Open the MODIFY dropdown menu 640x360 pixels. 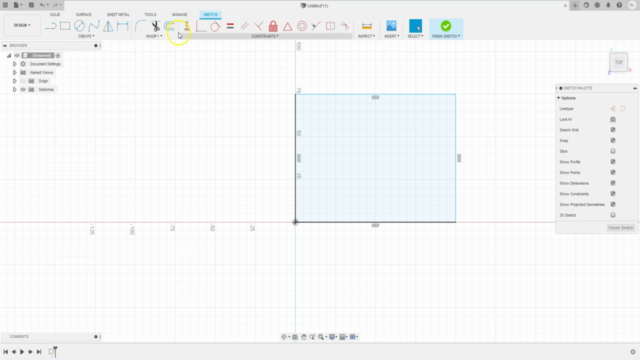coord(154,36)
